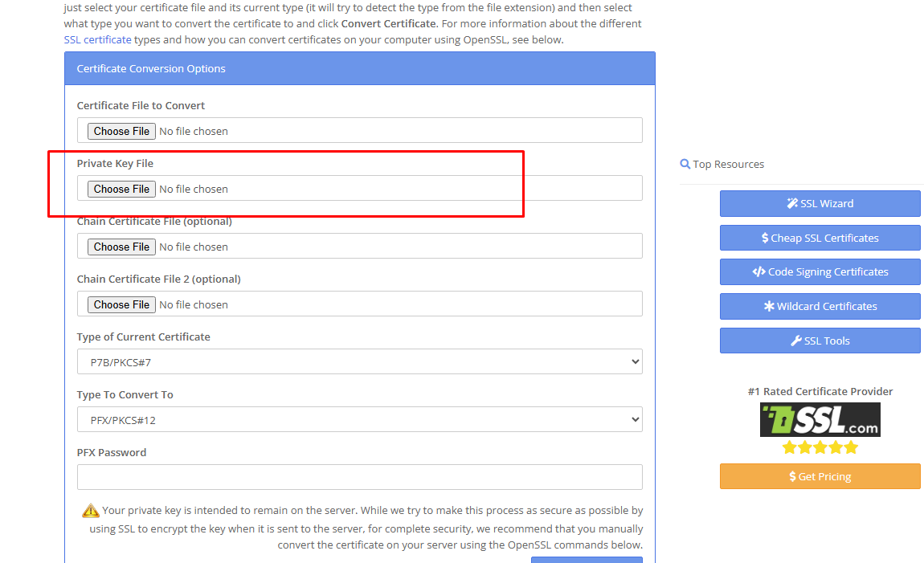Screen dimensions: 924x563
Task: Click the Type of Current Certificate label
Action: (143, 337)
